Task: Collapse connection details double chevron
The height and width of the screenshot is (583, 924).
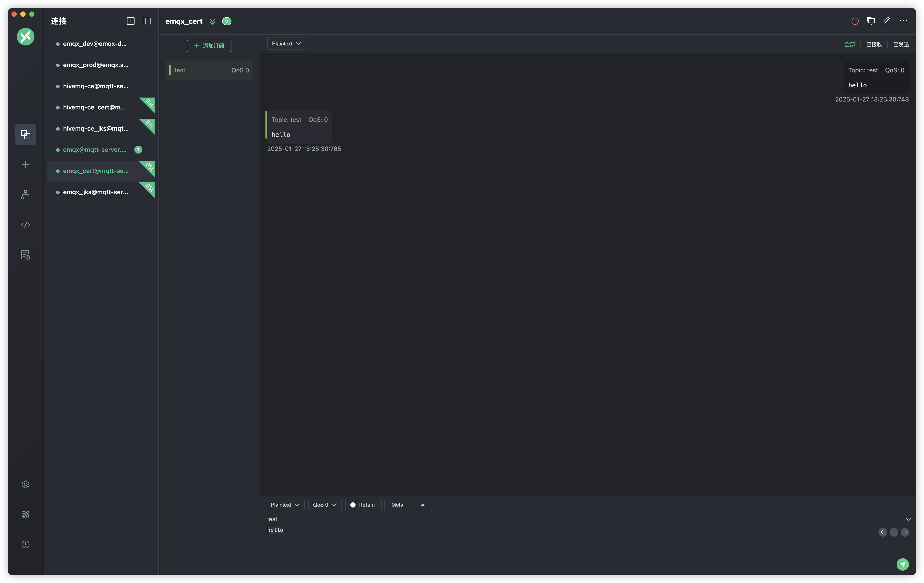Action: coord(213,21)
